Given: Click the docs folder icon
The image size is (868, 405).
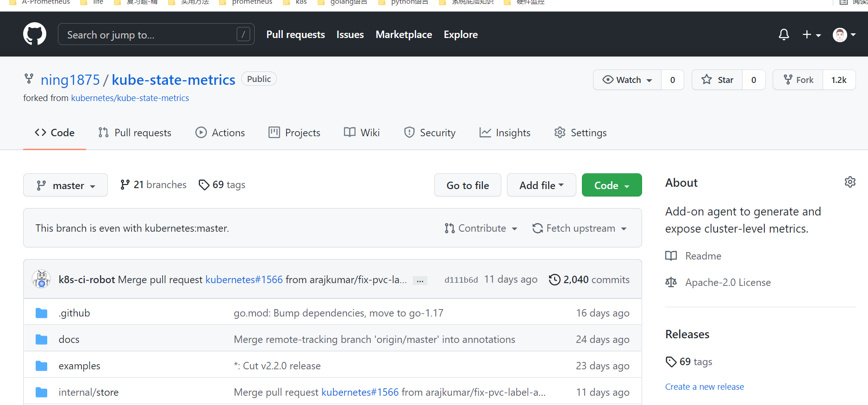Looking at the screenshot, I should (42, 340).
